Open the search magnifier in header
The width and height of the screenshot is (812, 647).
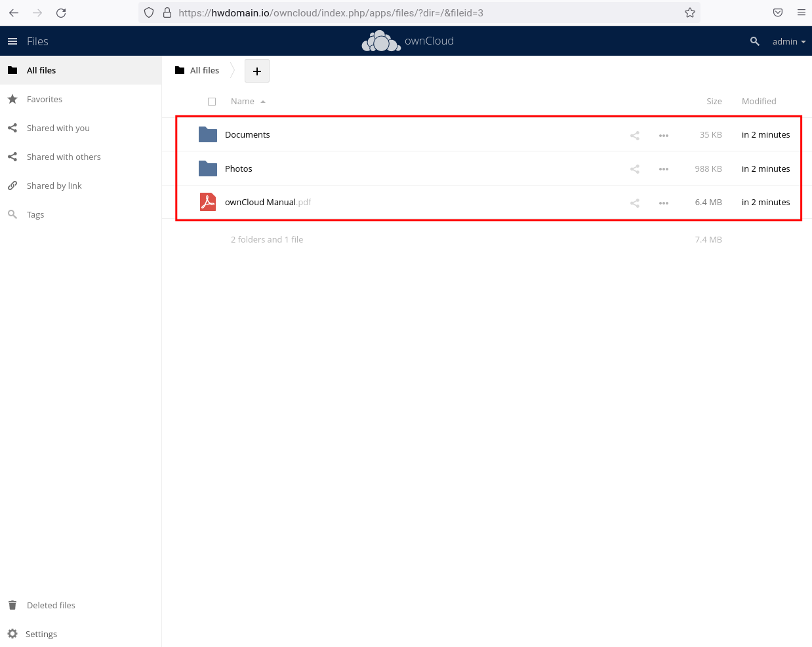coord(755,41)
